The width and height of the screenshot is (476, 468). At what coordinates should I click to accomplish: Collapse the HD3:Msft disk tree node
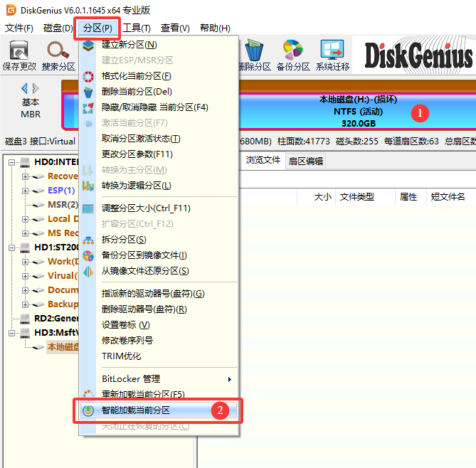tap(11, 334)
